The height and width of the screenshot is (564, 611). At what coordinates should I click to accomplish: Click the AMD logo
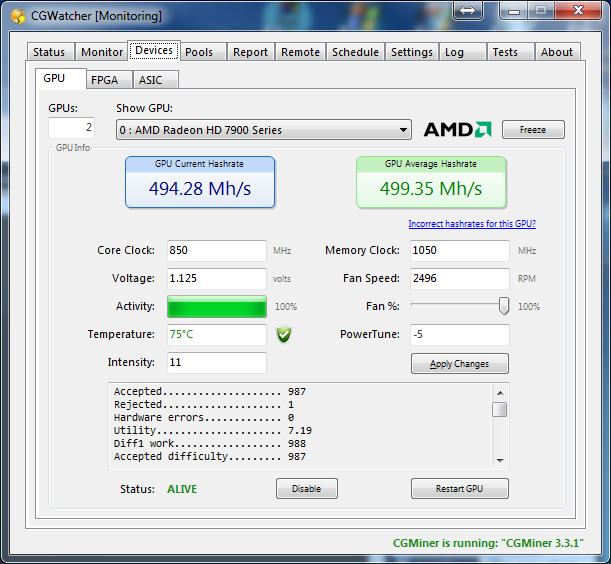pyautogui.click(x=457, y=129)
